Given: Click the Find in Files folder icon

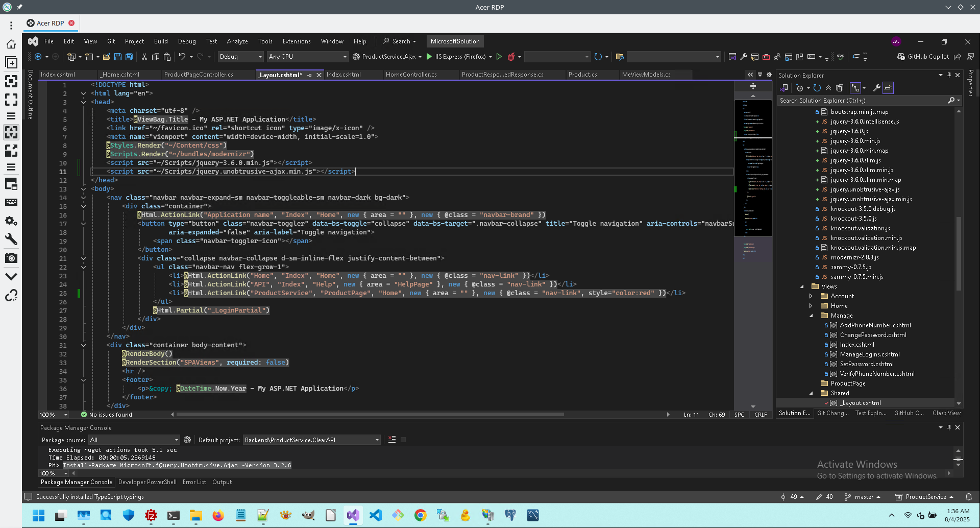Looking at the screenshot, I should point(620,57).
